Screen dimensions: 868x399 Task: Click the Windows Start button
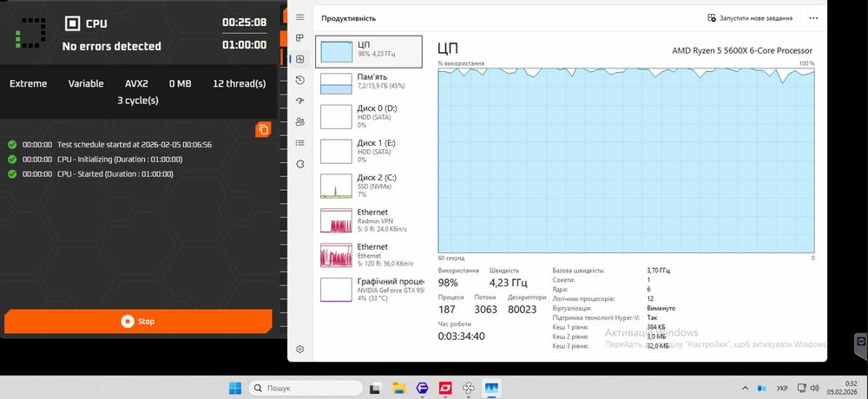pyautogui.click(x=235, y=389)
